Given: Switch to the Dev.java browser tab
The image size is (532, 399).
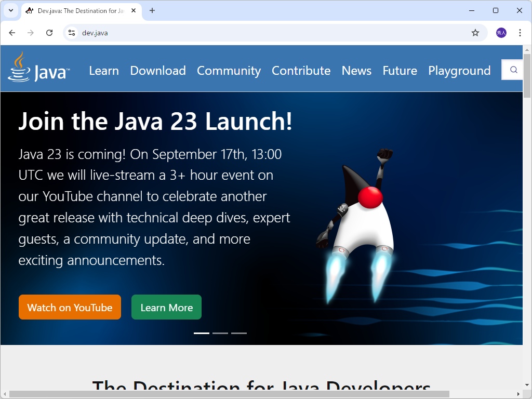Looking at the screenshot, I should [78, 10].
